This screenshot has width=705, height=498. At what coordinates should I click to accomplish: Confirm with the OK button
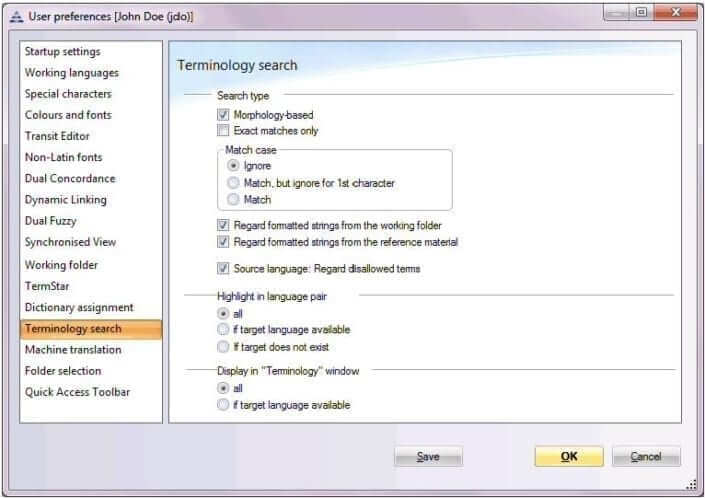(x=568, y=457)
